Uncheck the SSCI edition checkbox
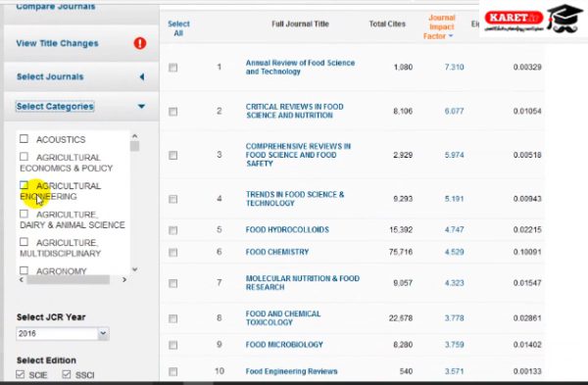 (67, 374)
